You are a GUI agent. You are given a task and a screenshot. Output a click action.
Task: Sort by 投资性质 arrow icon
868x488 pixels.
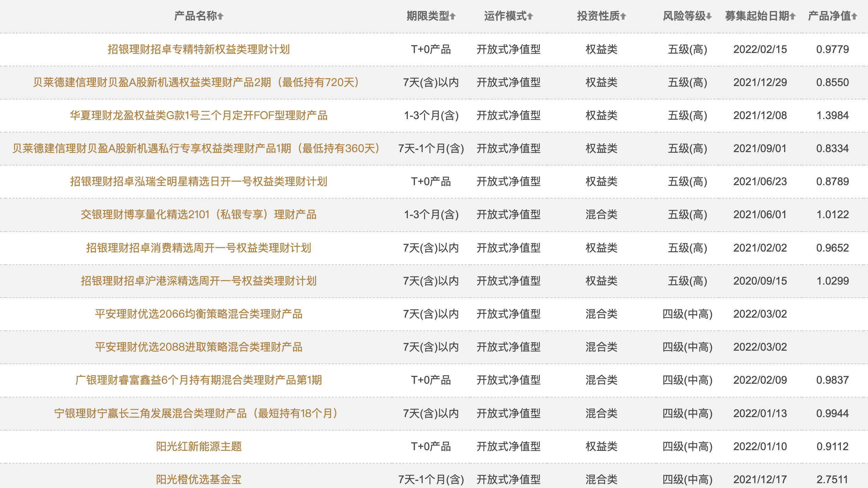623,16
